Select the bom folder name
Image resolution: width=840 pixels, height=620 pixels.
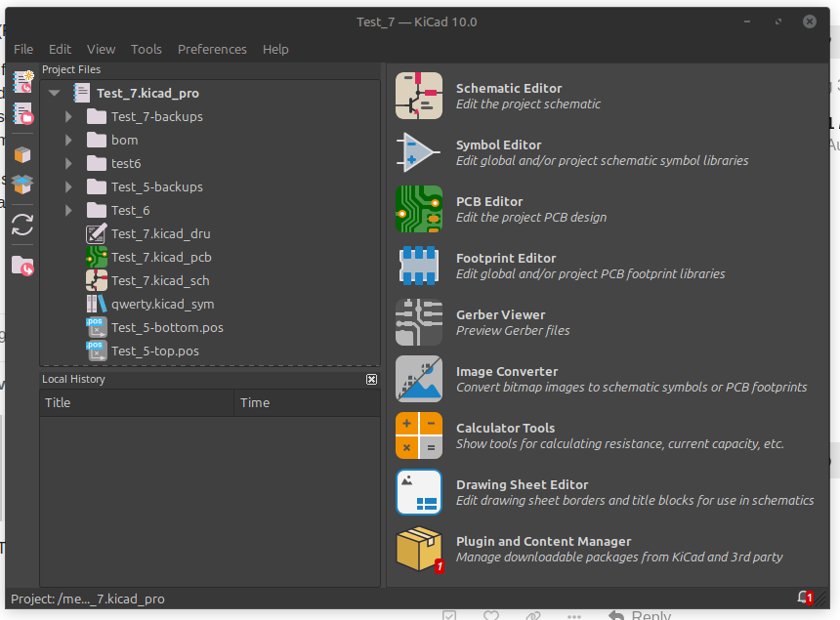coord(125,141)
